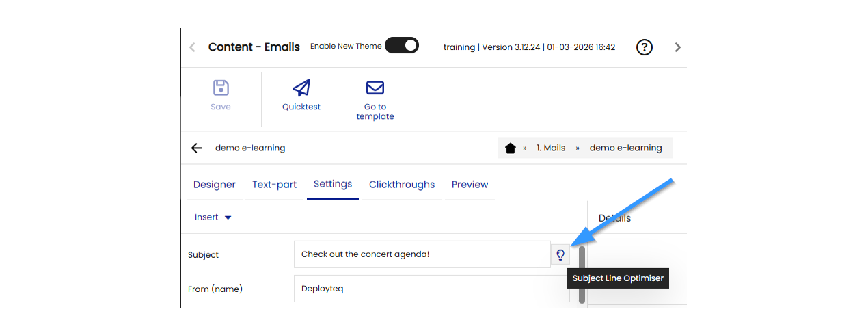Click the right chevron in the top bar

677,47
